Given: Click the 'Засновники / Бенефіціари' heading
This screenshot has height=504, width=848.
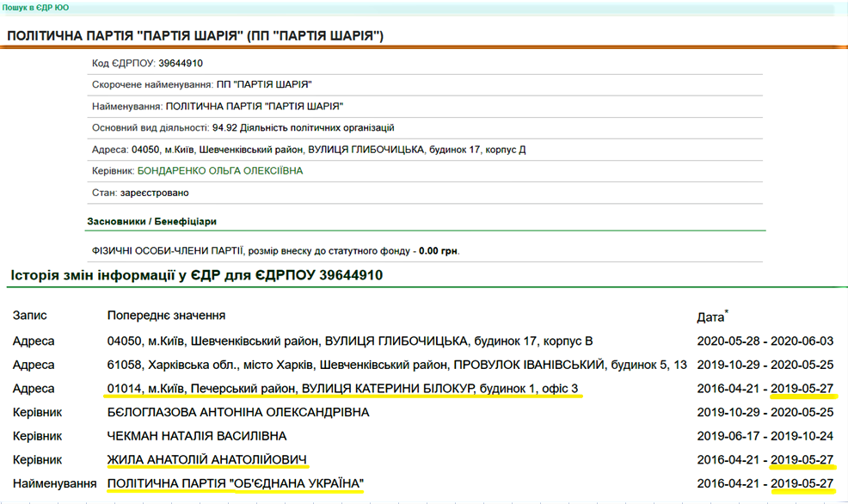Looking at the screenshot, I should point(152,221).
